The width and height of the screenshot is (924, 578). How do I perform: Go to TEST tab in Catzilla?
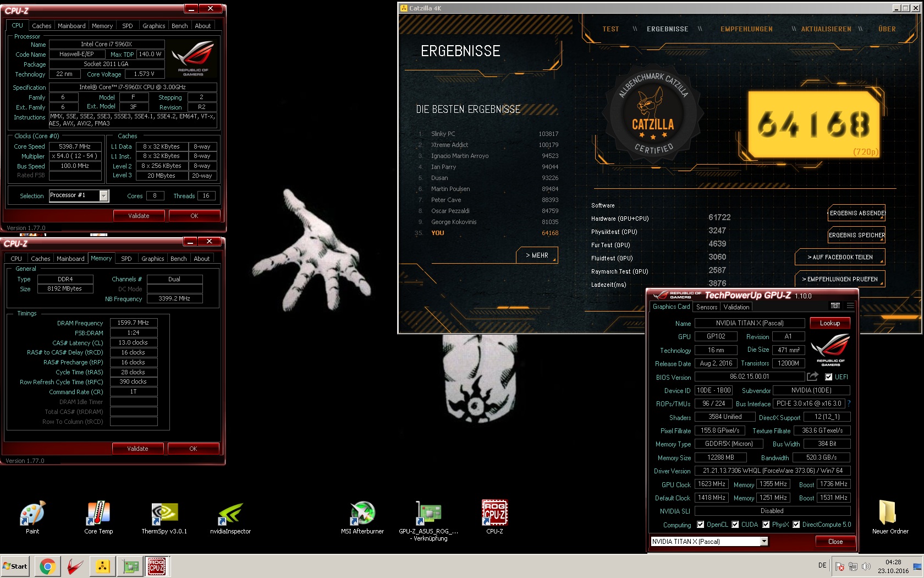click(610, 29)
